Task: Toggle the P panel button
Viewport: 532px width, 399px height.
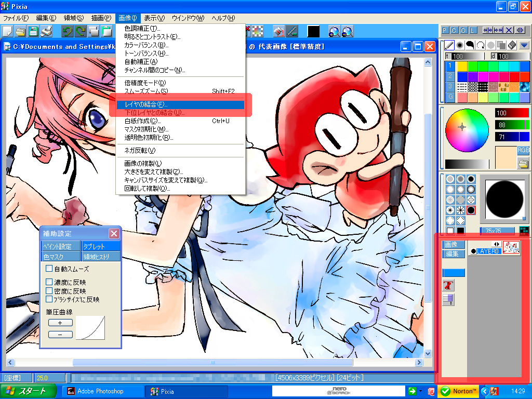Action: pyautogui.click(x=445, y=30)
